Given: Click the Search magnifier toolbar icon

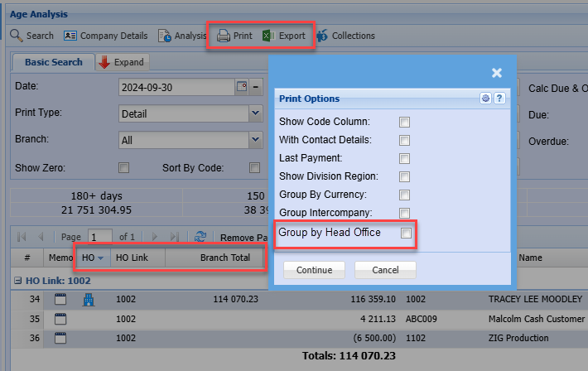Looking at the screenshot, I should pyautogui.click(x=17, y=36).
